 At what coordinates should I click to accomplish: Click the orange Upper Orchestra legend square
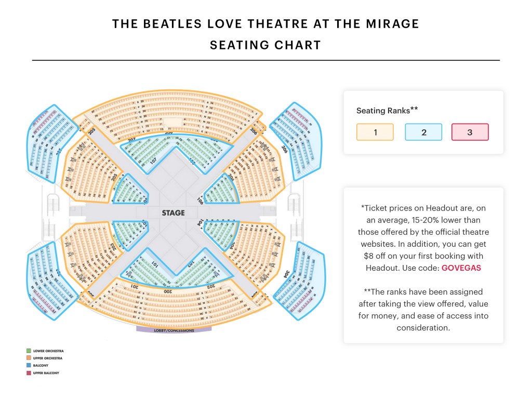[x=29, y=358]
